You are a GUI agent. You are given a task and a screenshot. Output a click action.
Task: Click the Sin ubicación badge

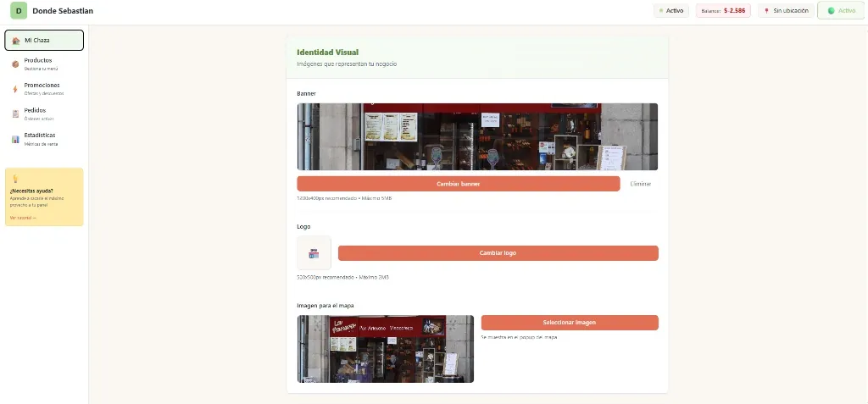[786, 10]
